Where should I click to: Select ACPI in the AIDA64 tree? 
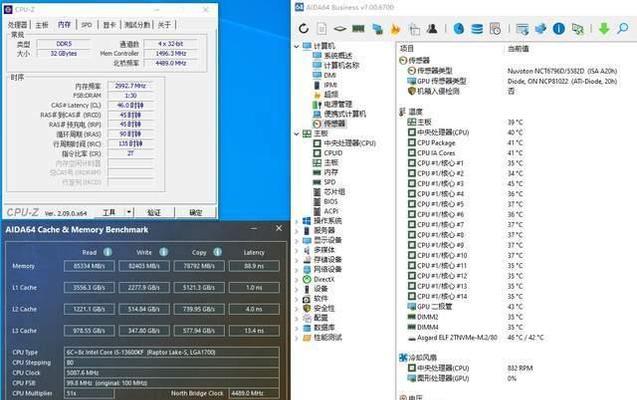(331, 211)
